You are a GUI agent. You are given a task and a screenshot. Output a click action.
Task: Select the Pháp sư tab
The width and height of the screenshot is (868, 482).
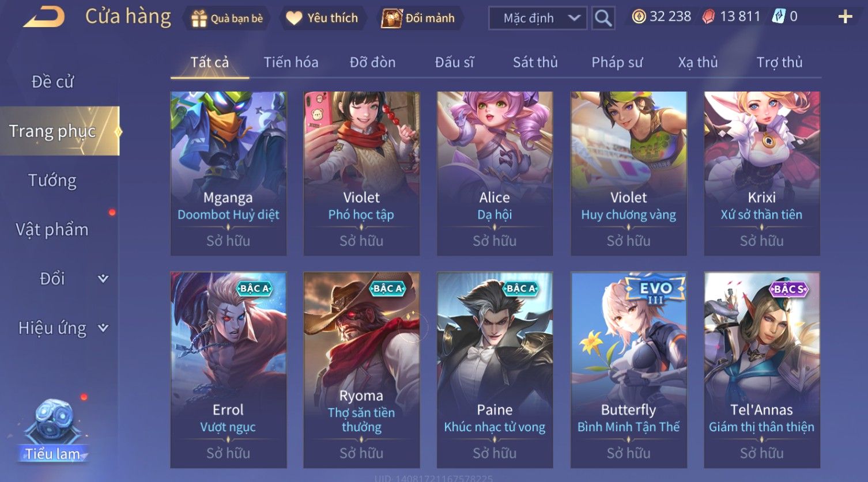pyautogui.click(x=617, y=62)
